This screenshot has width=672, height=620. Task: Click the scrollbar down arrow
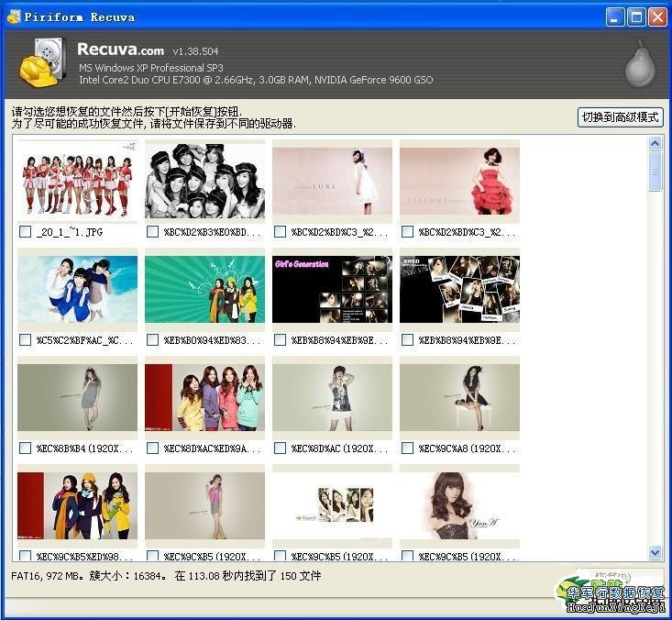point(655,552)
